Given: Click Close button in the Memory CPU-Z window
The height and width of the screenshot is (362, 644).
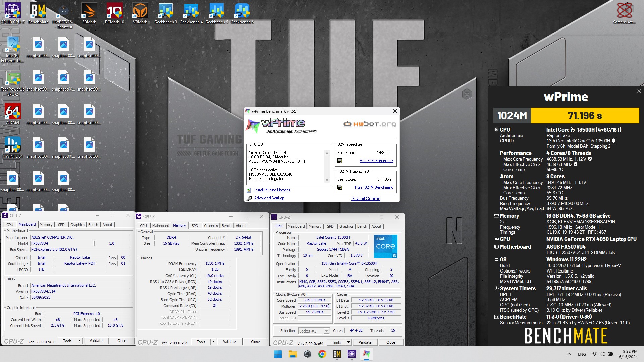Looking at the screenshot, I should pos(255,342).
